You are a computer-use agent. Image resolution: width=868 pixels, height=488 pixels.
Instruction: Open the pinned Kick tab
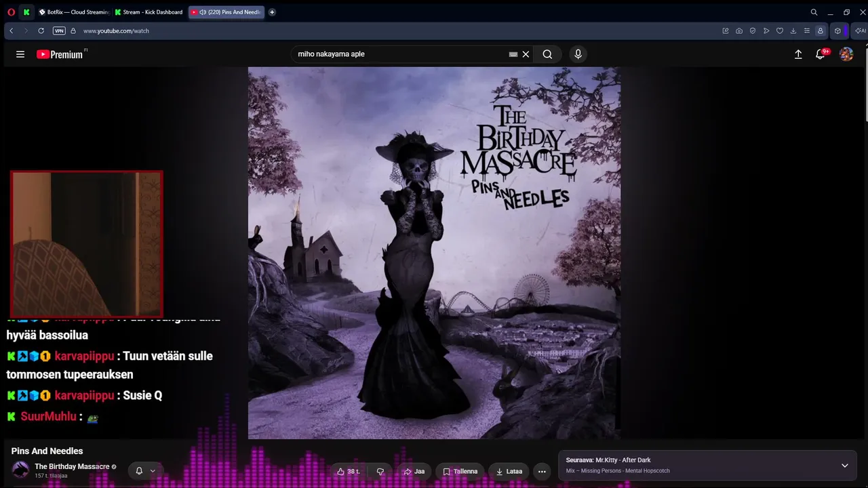(26, 12)
